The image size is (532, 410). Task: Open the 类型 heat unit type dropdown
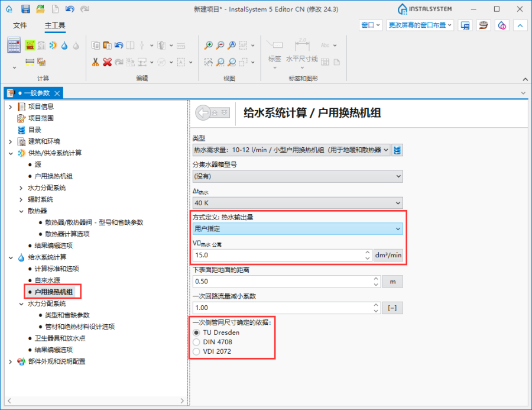(x=291, y=150)
